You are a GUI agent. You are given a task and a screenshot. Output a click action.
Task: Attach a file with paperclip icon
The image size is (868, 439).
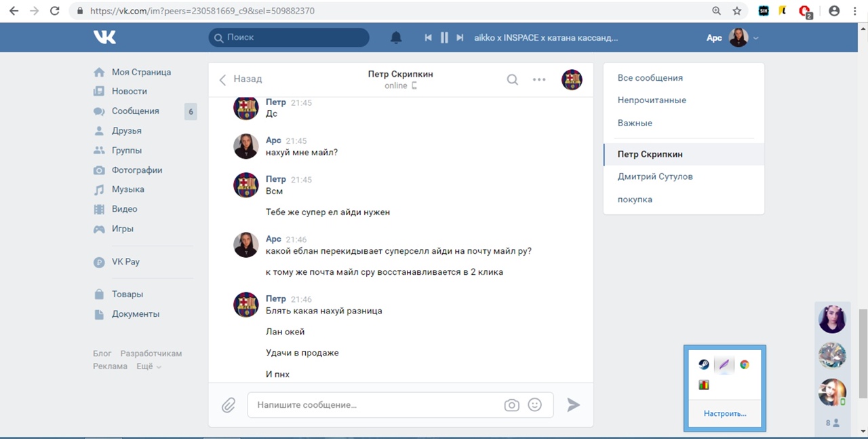click(x=229, y=405)
